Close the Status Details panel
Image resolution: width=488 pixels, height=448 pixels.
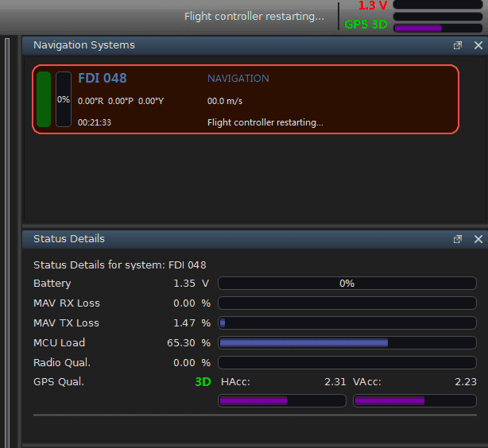478,239
